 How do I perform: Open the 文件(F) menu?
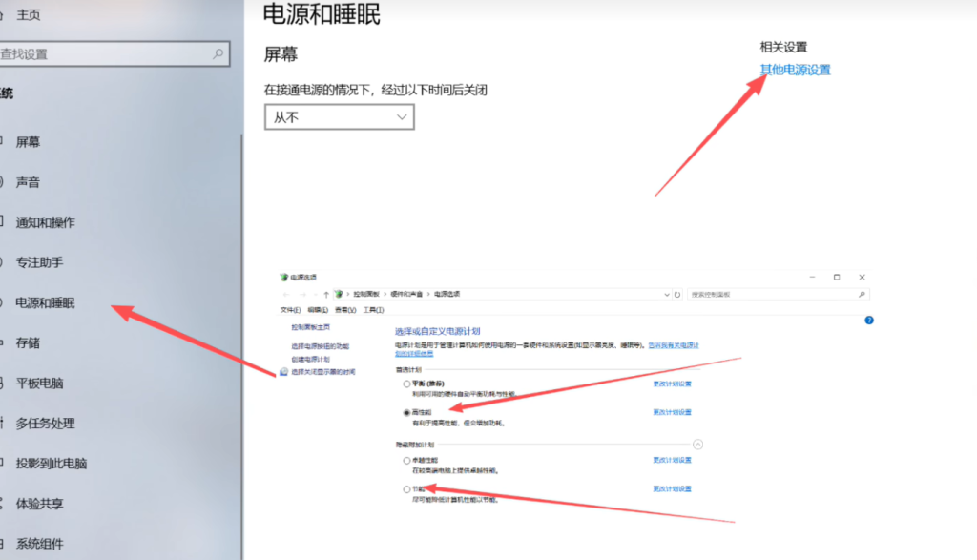click(290, 310)
